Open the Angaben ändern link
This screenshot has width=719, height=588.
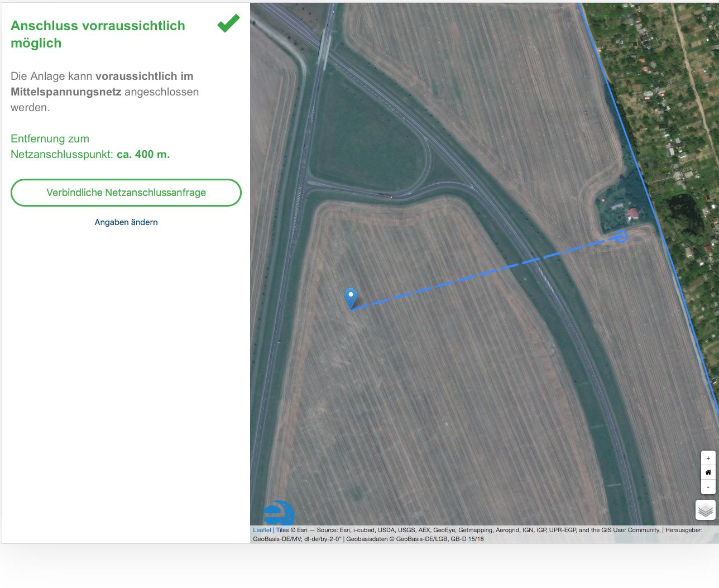[x=126, y=222]
